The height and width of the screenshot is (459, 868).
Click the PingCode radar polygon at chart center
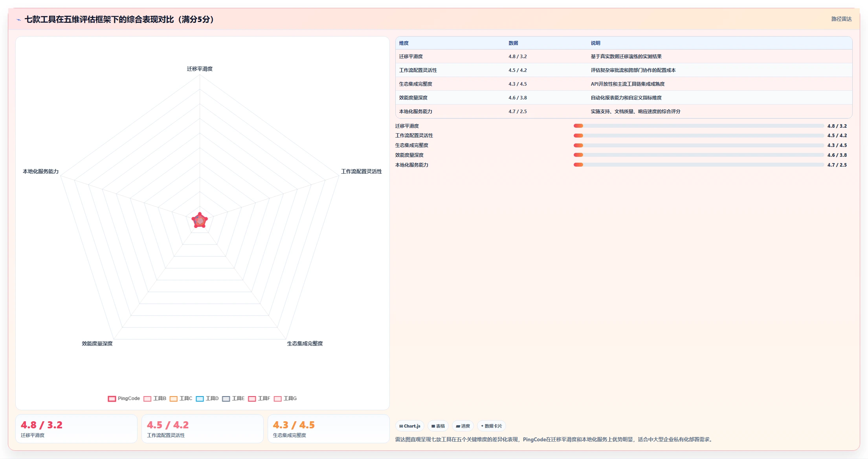(200, 220)
